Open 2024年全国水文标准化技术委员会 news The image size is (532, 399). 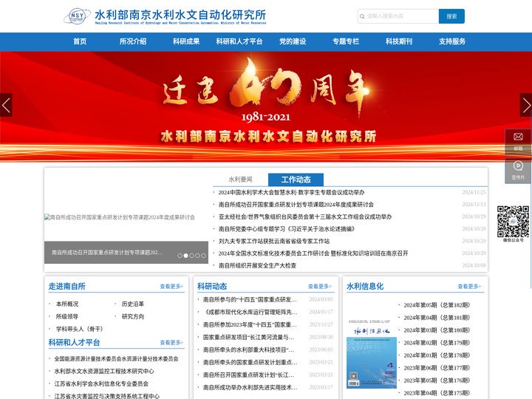(x=313, y=253)
